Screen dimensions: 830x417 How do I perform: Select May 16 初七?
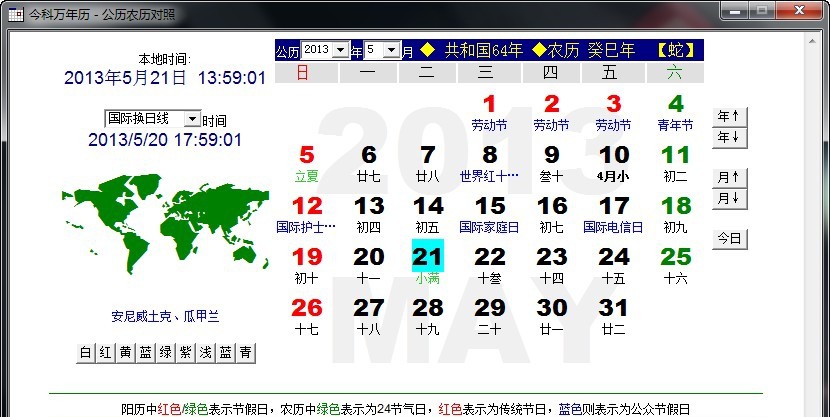coord(551,215)
